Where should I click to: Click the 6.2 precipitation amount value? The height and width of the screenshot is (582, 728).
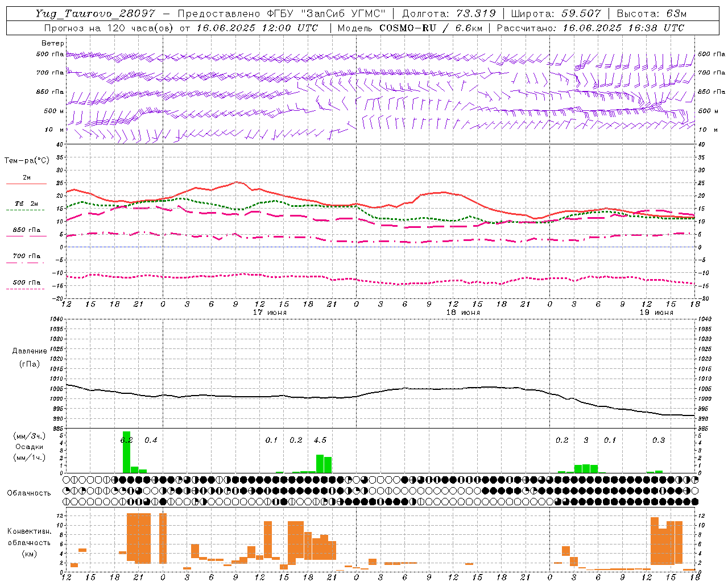[x=126, y=440]
